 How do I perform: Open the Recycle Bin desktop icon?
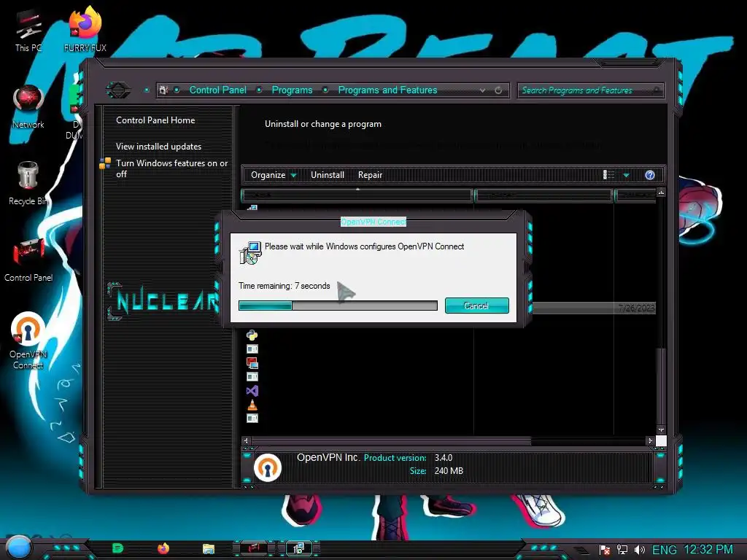tap(28, 183)
